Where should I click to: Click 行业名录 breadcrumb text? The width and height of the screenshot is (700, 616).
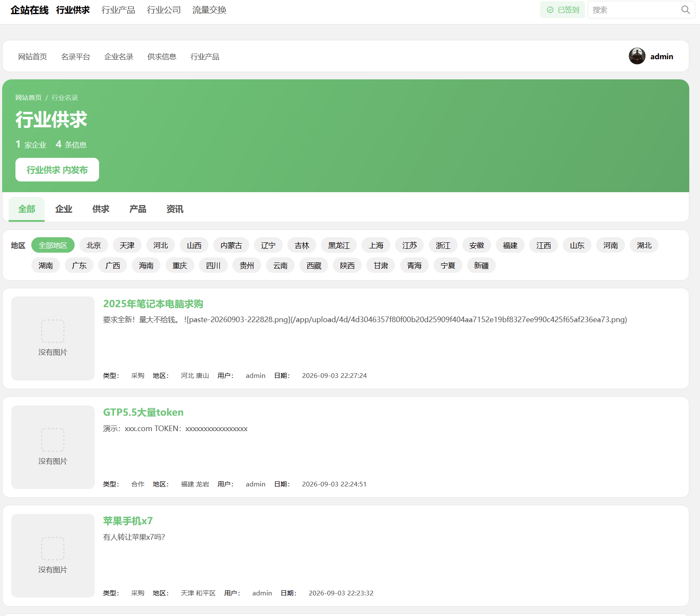(x=65, y=98)
